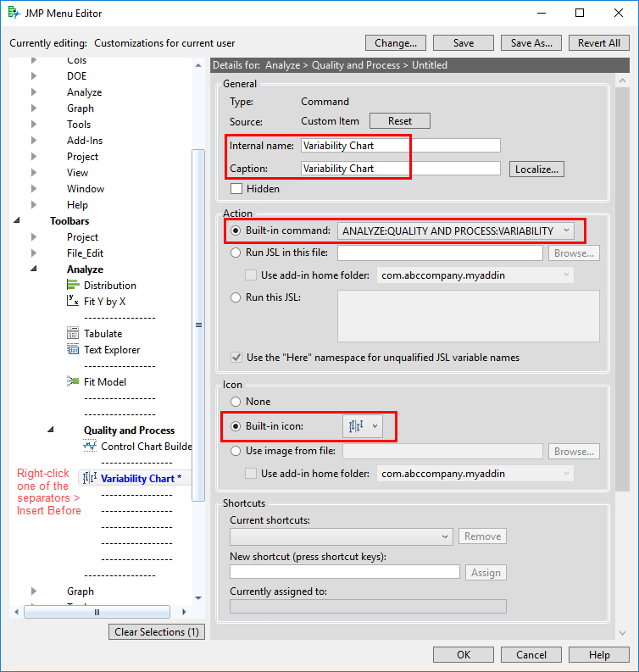Click the Tabulate table icon
Image resolution: width=639 pixels, height=672 pixels.
(73, 333)
